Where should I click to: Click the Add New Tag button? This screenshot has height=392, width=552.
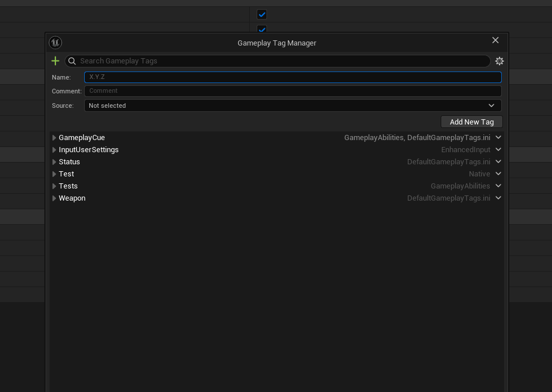coord(471,122)
